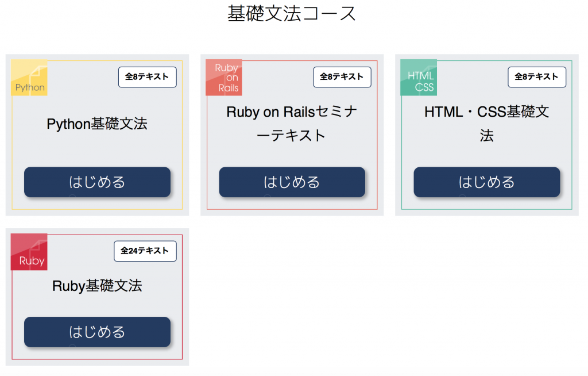The height and width of the screenshot is (376, 588).
Task: Select the HTML・CSS基礎文法 title text
Action: tap(487, 124)
